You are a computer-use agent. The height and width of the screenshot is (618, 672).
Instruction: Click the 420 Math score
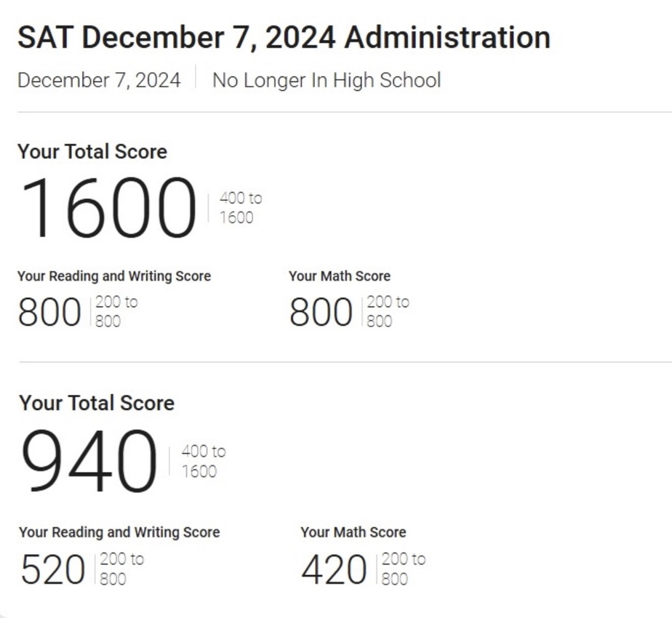tap(334, 570)
